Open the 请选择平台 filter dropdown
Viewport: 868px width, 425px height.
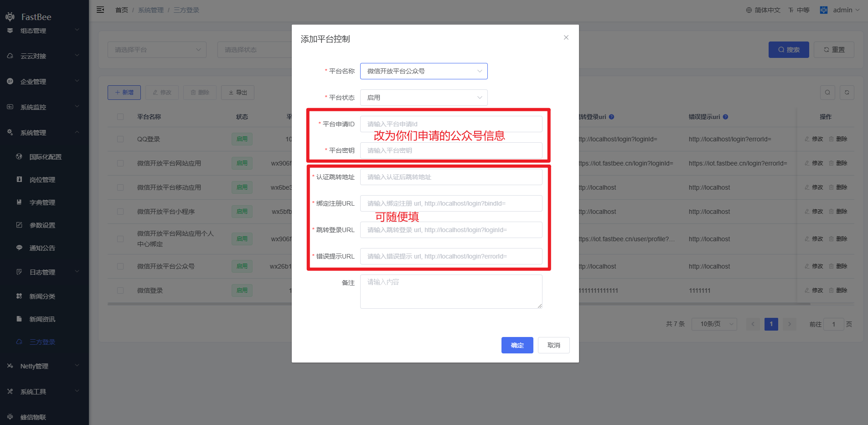tap(157, 50)
